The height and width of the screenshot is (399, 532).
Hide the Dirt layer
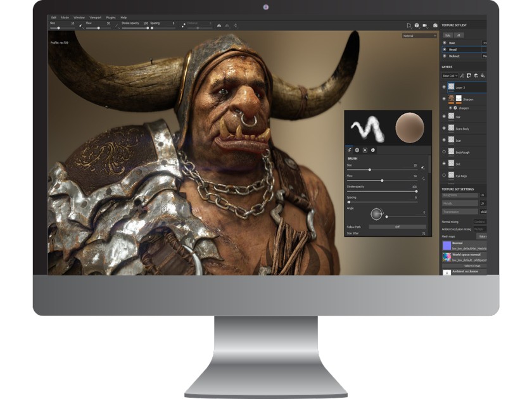tap(444, 164)
